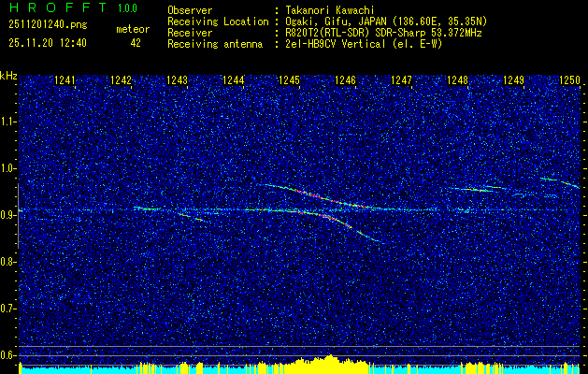The image size is (588, 374).
Task: Click the Receiver label
Action: (x=190, y=33)
